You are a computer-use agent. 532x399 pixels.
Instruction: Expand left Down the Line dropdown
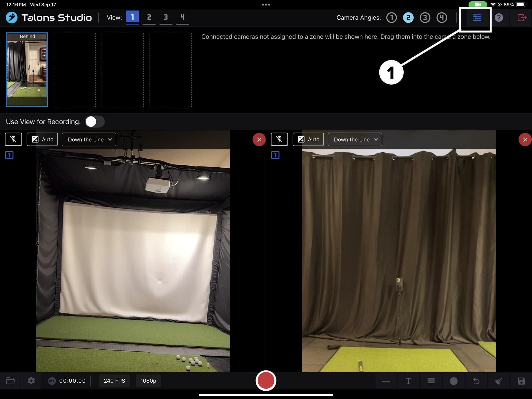pos(89,139)
